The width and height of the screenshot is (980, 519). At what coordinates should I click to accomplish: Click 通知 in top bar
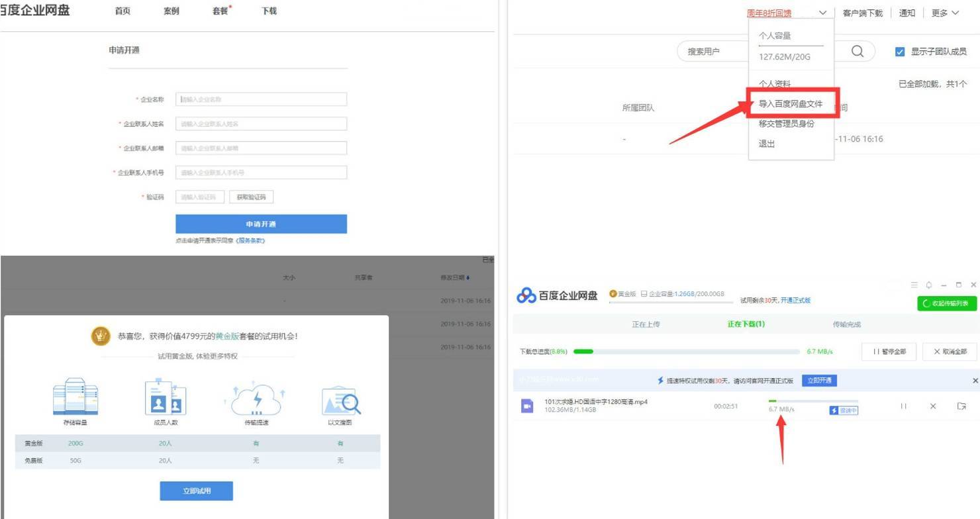906,13
